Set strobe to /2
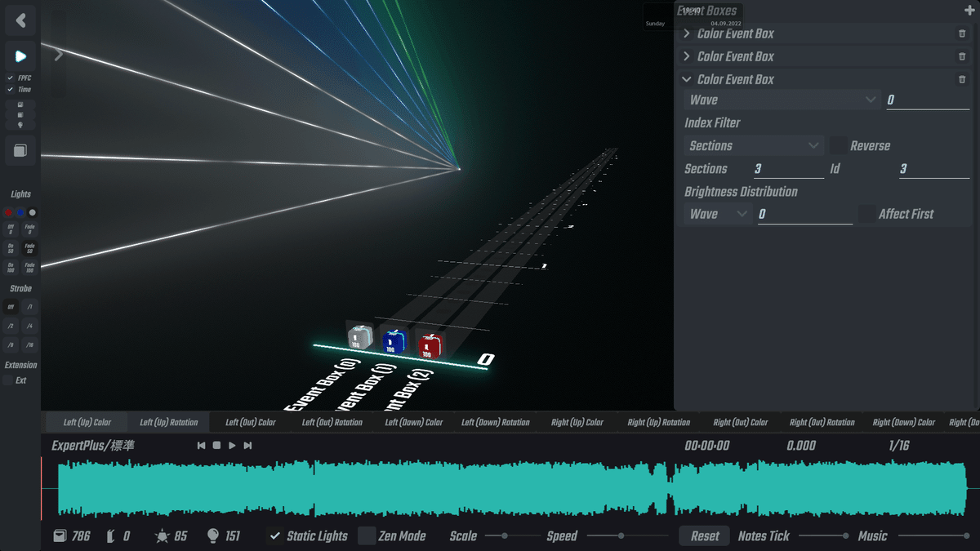980x551 pixels. pos(11,326)
